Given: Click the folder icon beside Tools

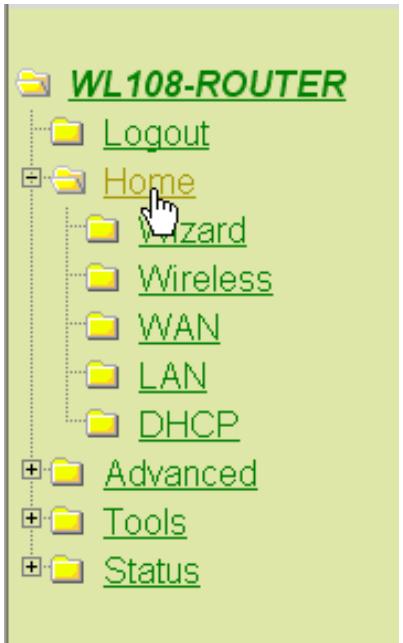Looking at the screenshot, I should click(67, 520).
